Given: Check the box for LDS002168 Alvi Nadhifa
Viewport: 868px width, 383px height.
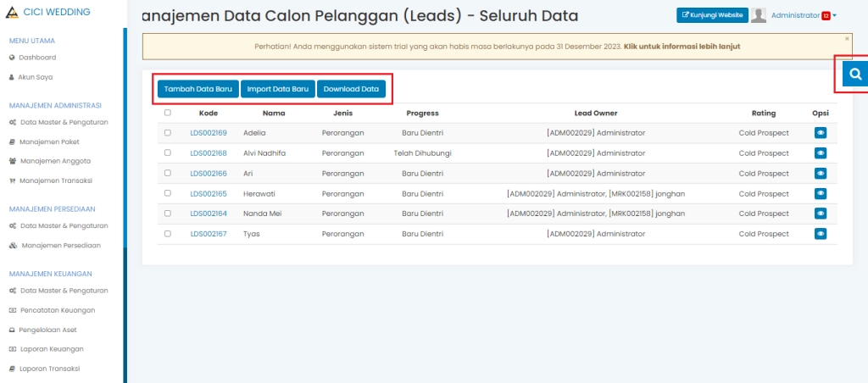Looking at the screenshot, I should point(168,153).
